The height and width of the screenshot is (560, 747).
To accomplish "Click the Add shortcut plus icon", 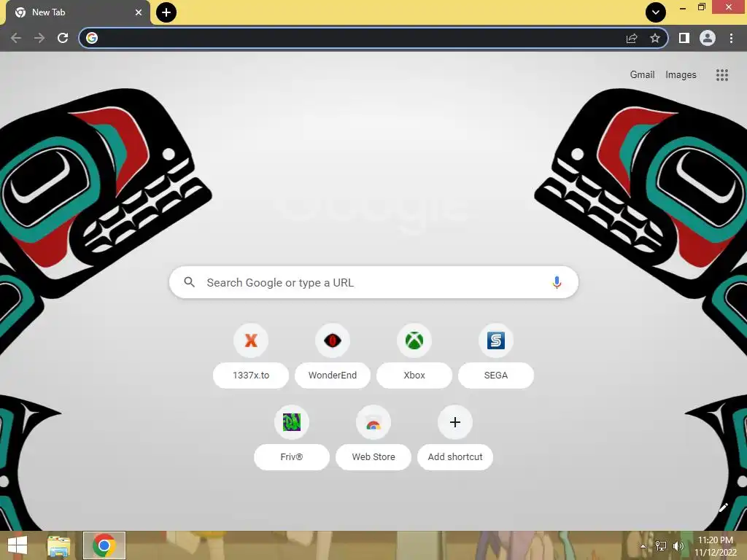I will [455, 422].
